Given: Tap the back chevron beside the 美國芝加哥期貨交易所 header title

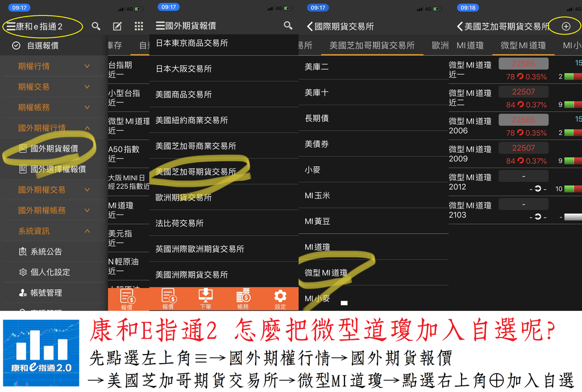Looking at the screenshot, I should (x=460, y=26).
